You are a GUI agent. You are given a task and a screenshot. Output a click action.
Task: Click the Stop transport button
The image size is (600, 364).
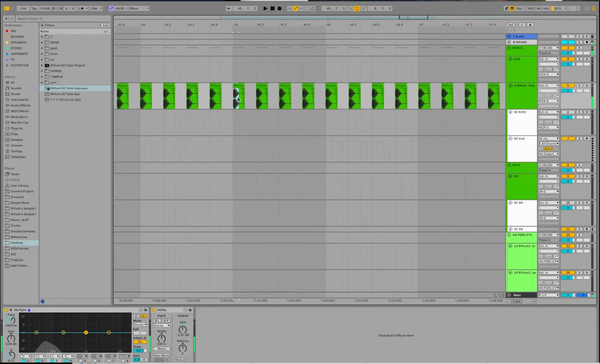(272, 9)
